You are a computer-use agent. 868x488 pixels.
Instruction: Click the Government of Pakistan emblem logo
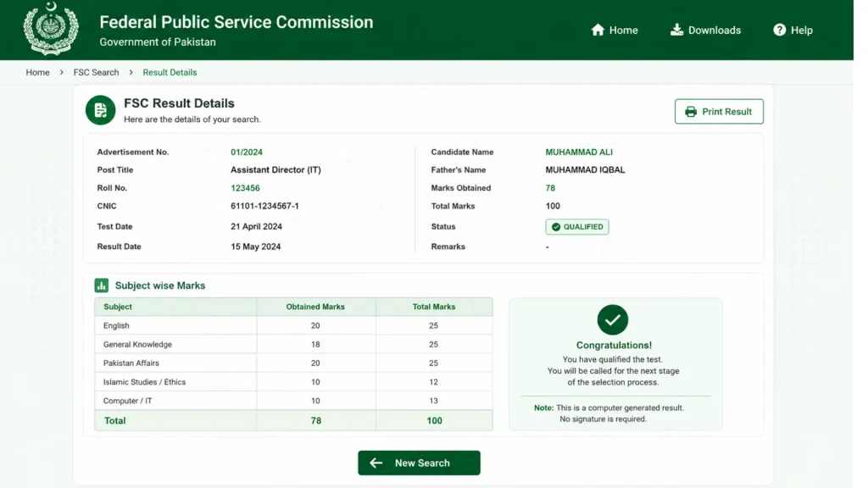pos(50,28)
